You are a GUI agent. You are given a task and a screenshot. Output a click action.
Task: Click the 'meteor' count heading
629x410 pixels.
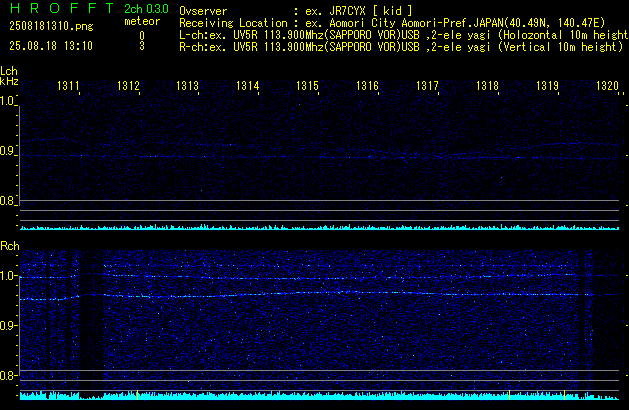[142, 21]
